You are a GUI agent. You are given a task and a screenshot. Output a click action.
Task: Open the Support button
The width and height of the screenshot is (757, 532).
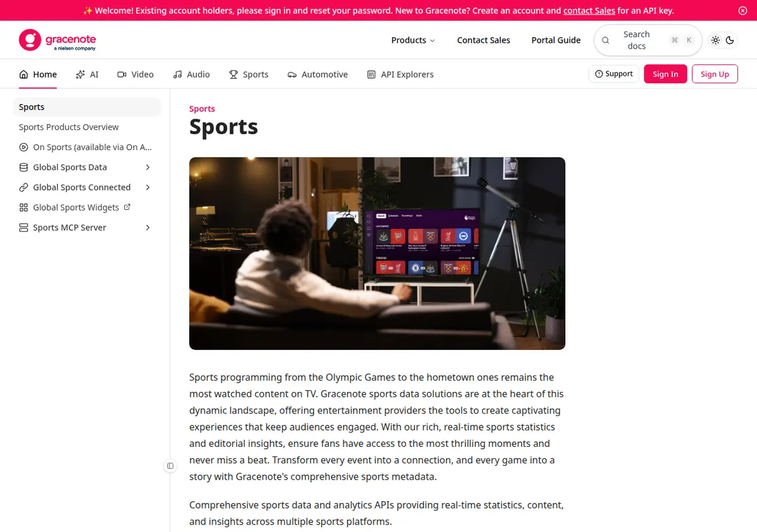coord(614,74)
